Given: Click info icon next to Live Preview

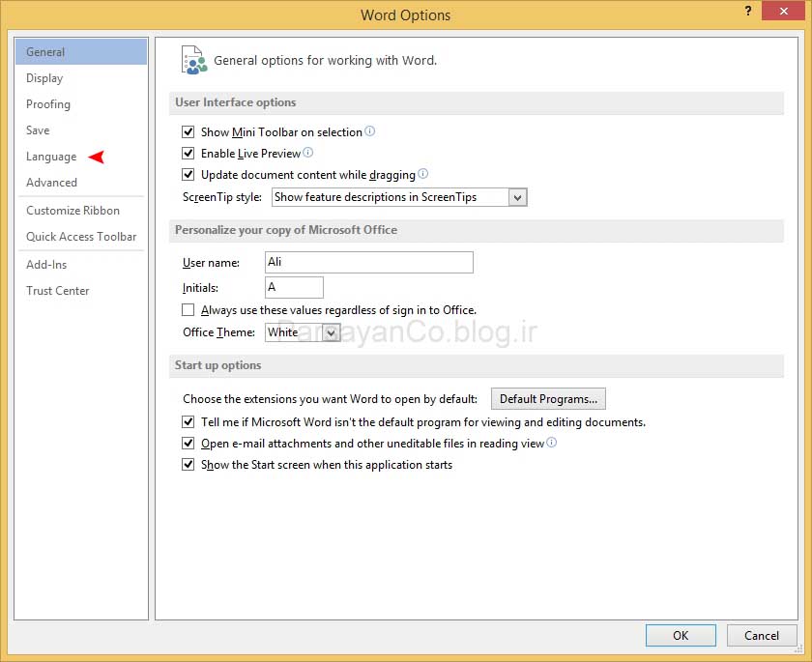Looking at the screenshot, I should coord(308,153).
